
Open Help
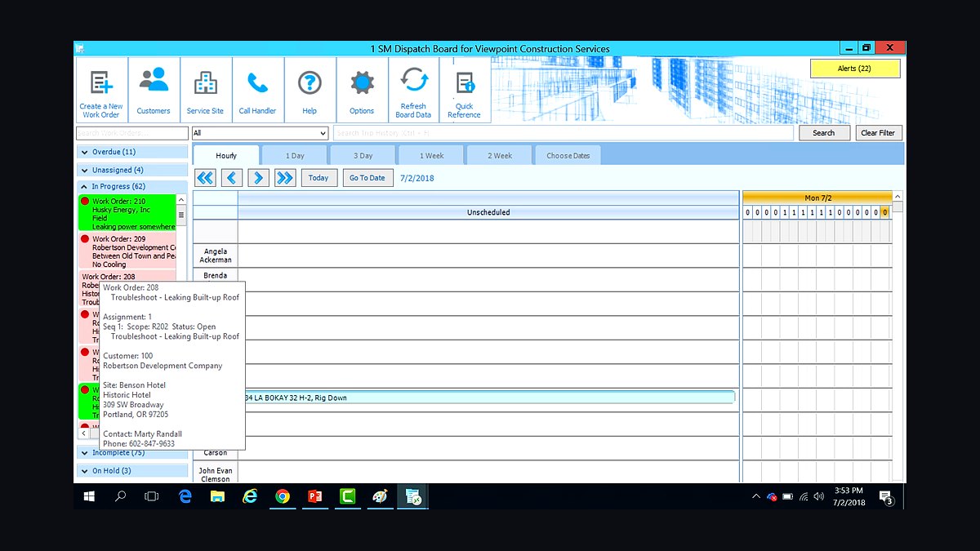point(310,90)
